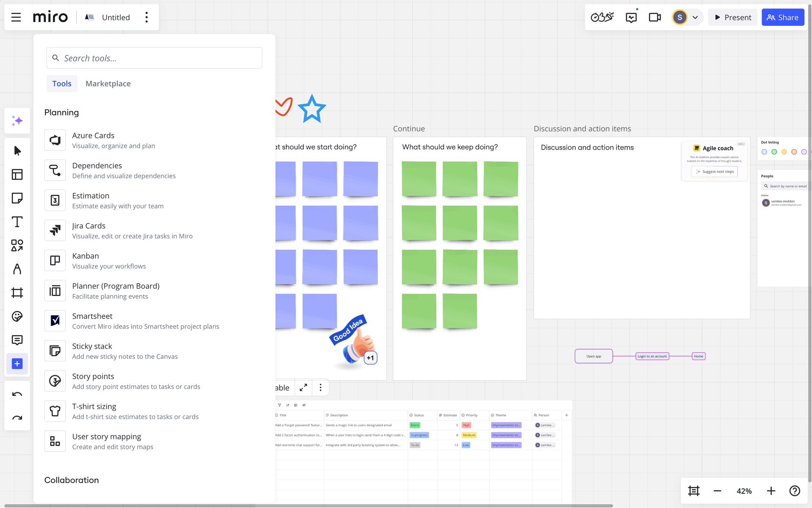Click the Search tools field
Image resolution: width=812 pixels, height=508 pixels.
point(154,58)
